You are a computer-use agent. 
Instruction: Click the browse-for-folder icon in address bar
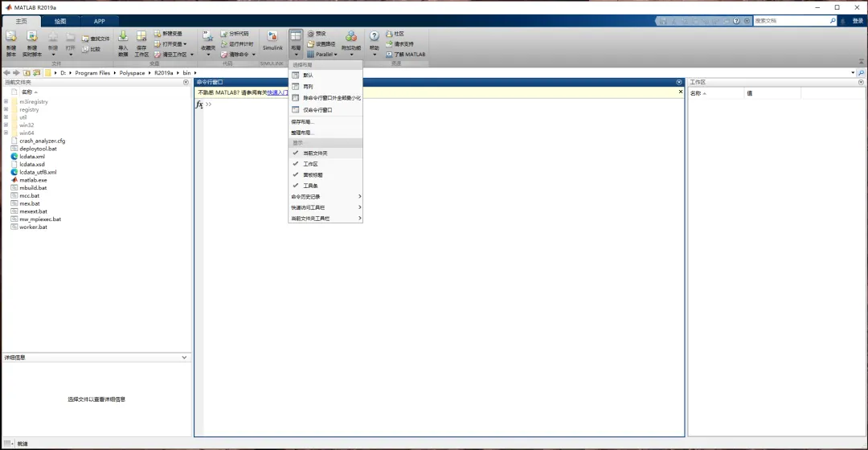pos(36,73)
